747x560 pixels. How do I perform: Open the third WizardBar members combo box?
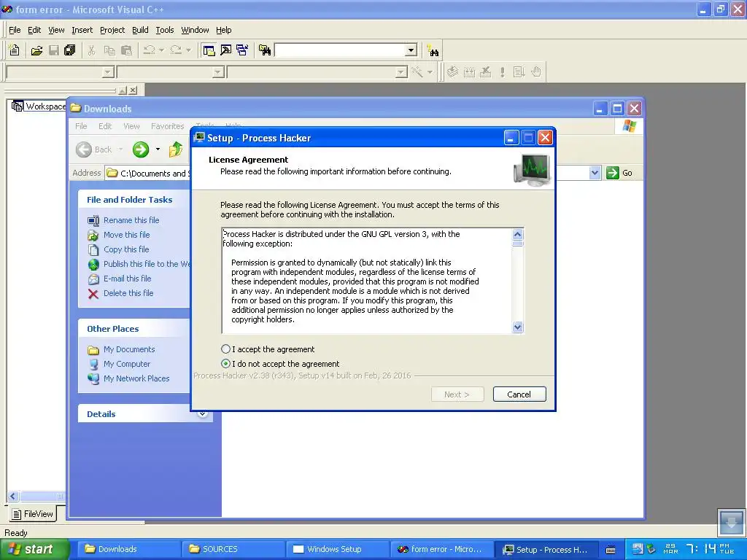pos(317,72)
